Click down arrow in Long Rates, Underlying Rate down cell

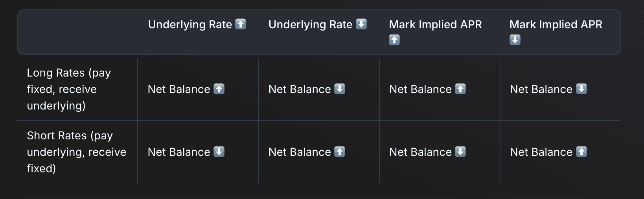click(x=340, y=89)
